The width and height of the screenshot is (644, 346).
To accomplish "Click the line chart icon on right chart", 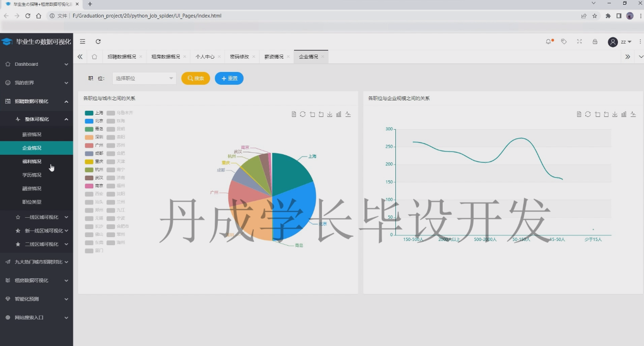I will [x=633, y=114].
